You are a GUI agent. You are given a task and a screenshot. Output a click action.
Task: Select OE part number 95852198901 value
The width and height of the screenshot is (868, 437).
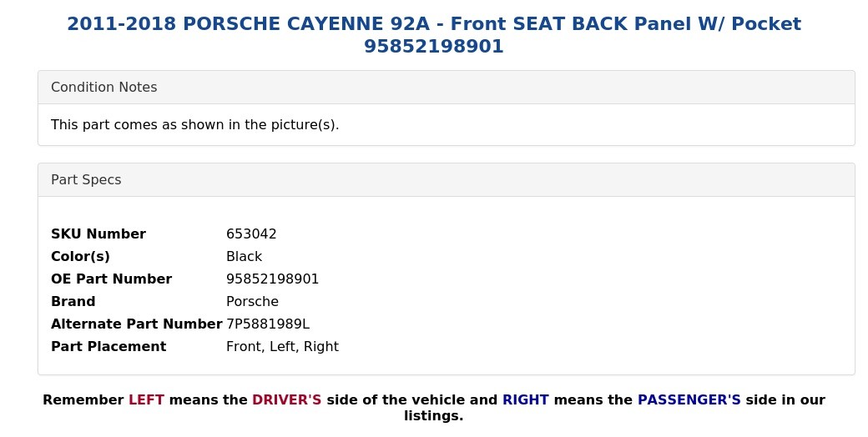(272, 279)
